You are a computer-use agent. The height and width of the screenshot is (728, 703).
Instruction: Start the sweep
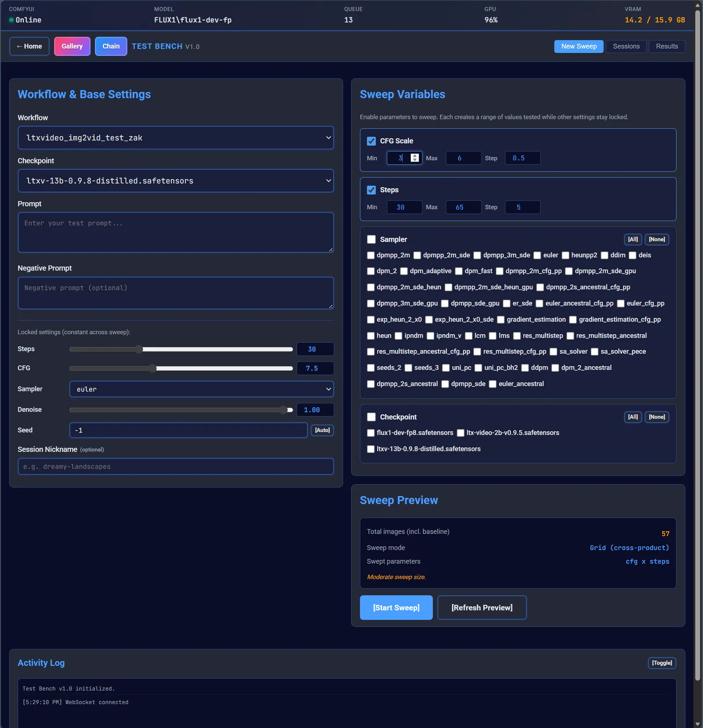(x=396, y=608)
